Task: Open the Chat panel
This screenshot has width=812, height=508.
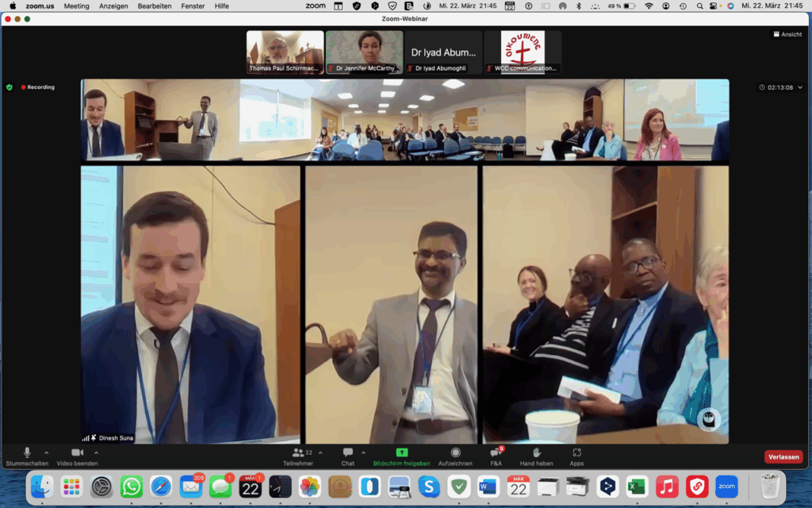Action: coord(347,456)
